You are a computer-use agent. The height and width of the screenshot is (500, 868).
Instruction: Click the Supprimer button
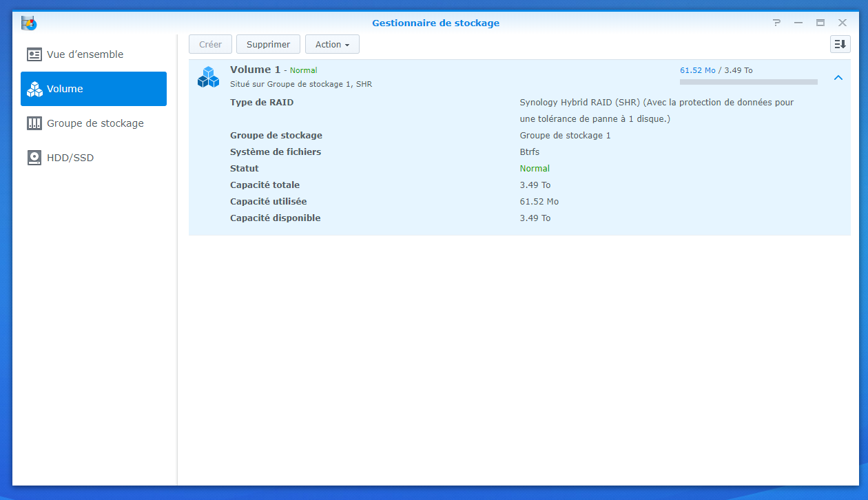pyautogui.click(x=268, y=44)
